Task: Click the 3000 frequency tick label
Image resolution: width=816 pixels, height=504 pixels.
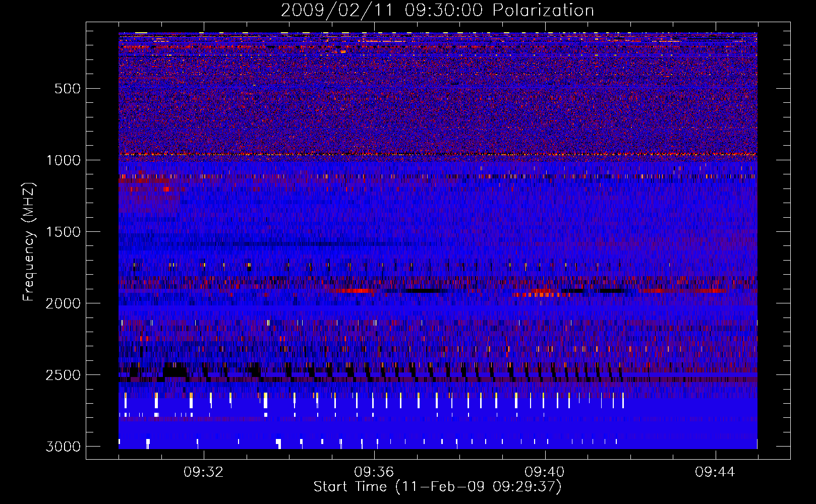Action: [64, 447]
